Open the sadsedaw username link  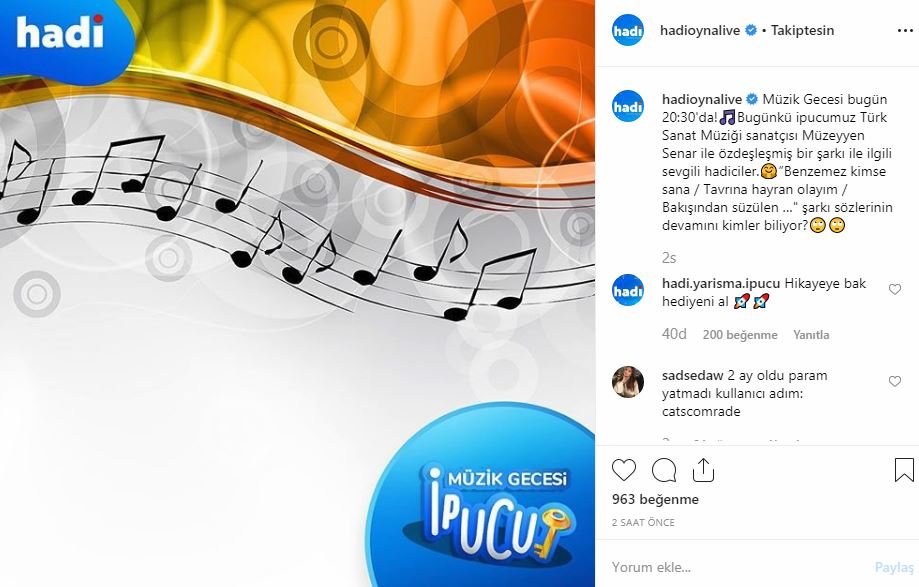tap(693, 376)
